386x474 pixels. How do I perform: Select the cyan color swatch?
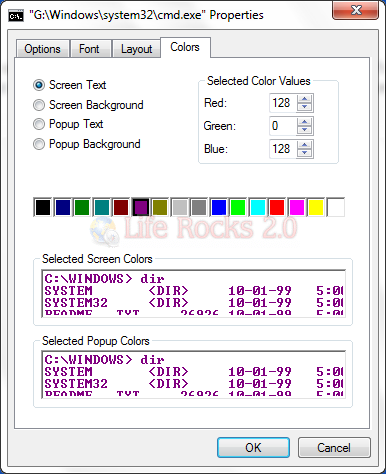[x=258, y=207]
